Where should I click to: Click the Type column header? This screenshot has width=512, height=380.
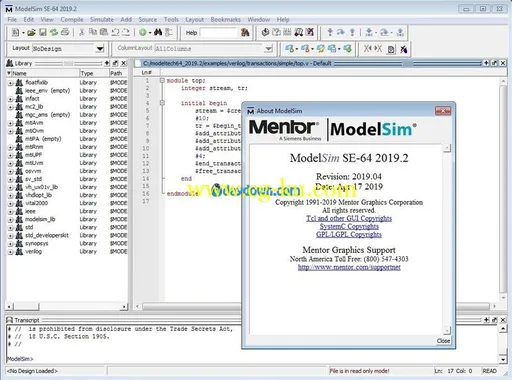(94, 73)
